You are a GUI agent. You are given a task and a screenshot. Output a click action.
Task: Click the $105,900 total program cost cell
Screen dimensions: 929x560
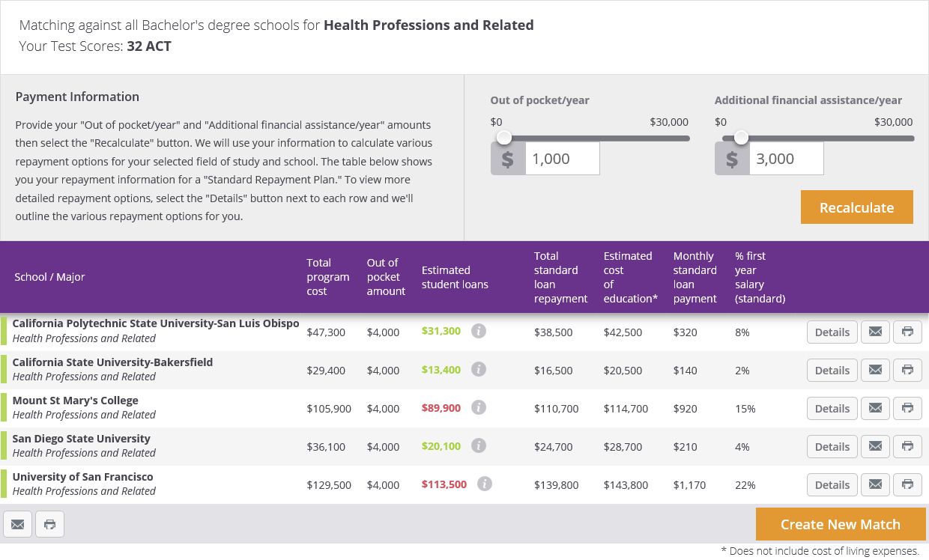[329, 409]
